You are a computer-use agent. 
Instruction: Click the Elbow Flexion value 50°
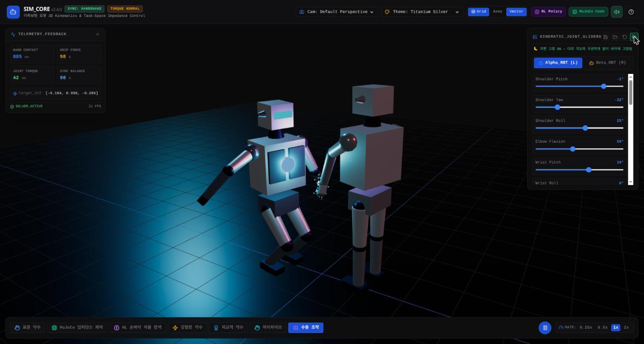pos(620,141)
